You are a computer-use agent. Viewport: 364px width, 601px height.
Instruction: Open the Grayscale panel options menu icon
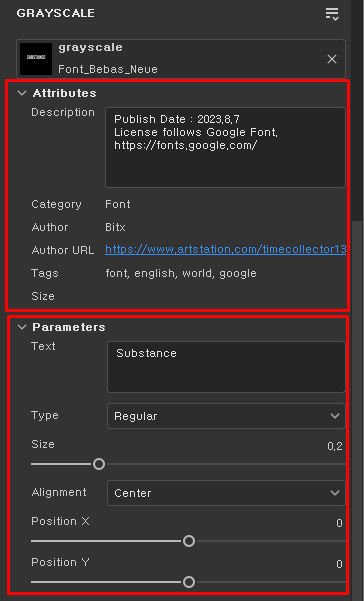click(x=332, y=14)
